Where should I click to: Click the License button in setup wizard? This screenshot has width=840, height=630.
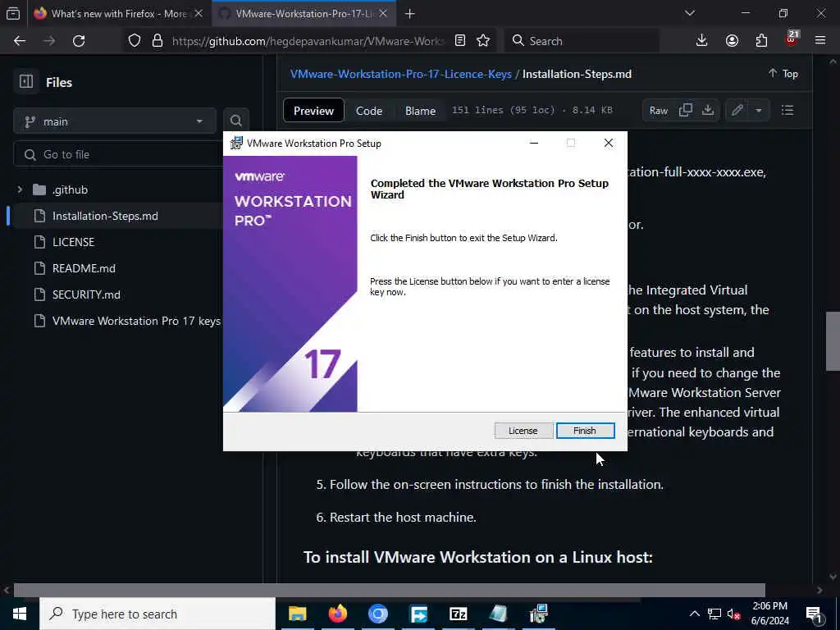click(x=523, y=430)
